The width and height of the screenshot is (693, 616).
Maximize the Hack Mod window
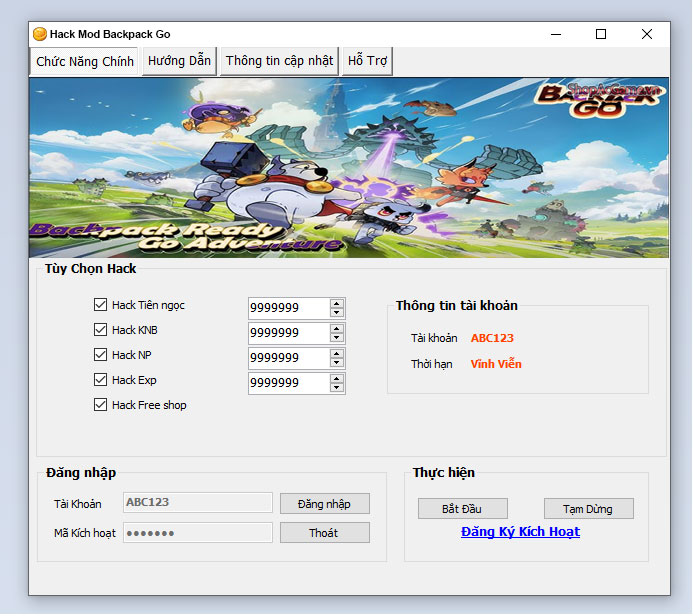[601, 34]
